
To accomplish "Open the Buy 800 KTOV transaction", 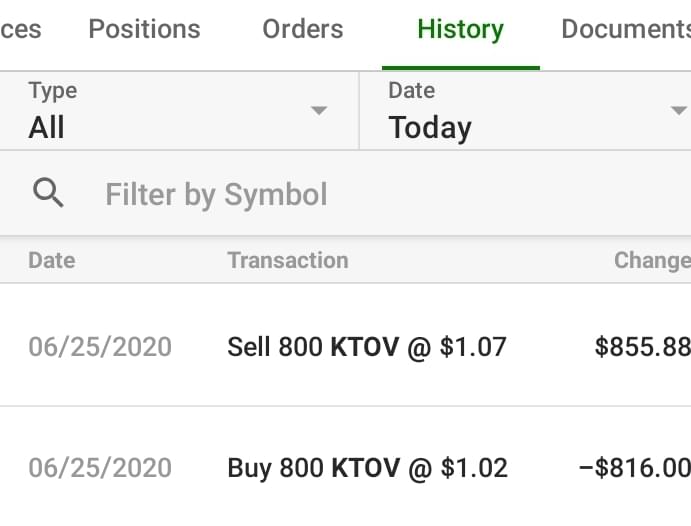I will coord(367,467).
